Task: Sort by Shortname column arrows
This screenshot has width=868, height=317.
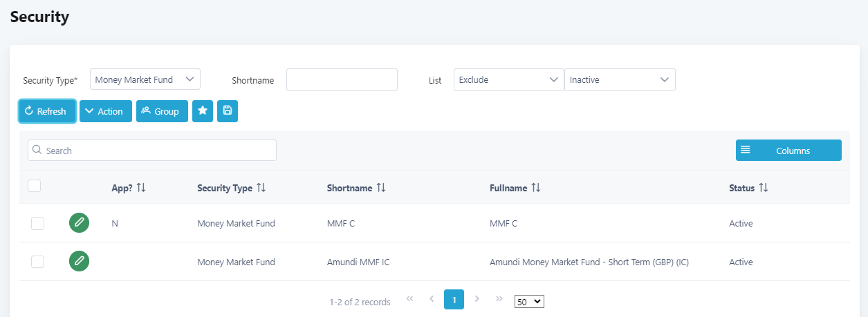Action: (381, 188)
